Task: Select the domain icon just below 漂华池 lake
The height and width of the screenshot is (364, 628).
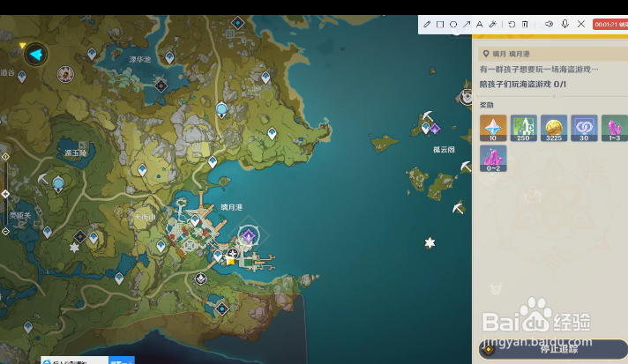Action: [161, 85]
